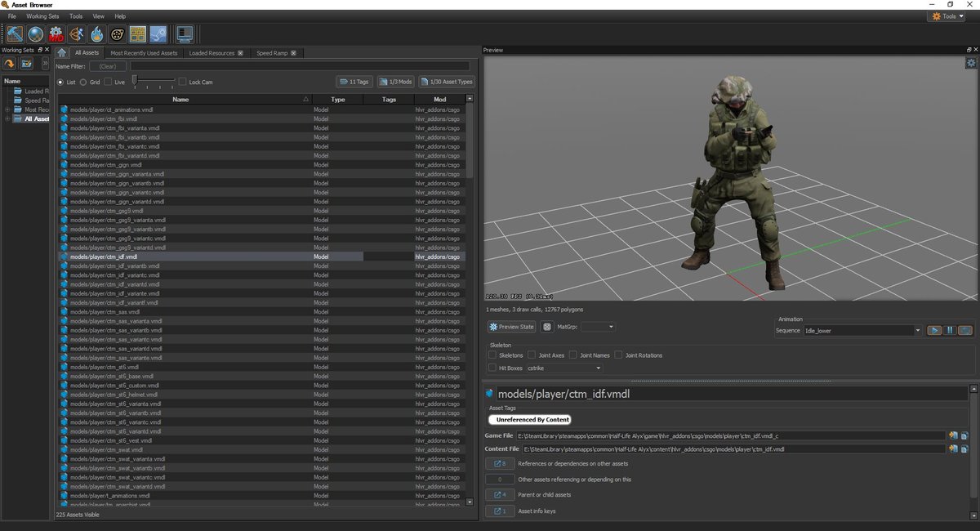Open the Particle Editor flame icon
The height and width of the screenshot is (531, 980).
point(97,34)
